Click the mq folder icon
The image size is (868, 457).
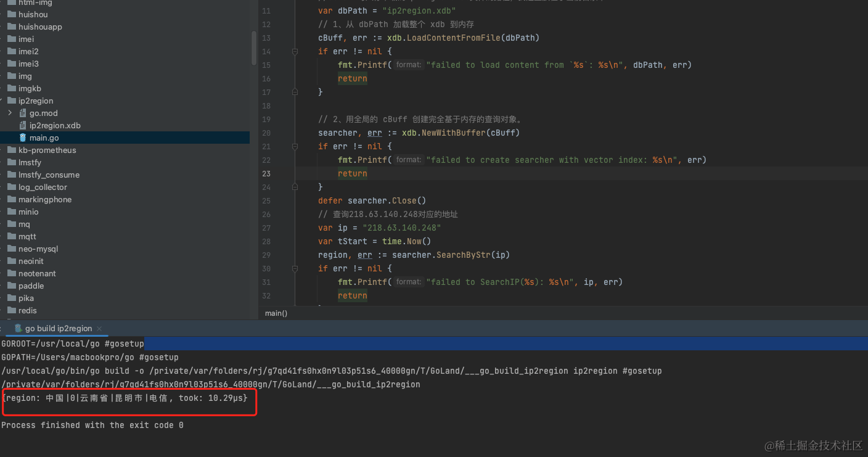[12, 224]
